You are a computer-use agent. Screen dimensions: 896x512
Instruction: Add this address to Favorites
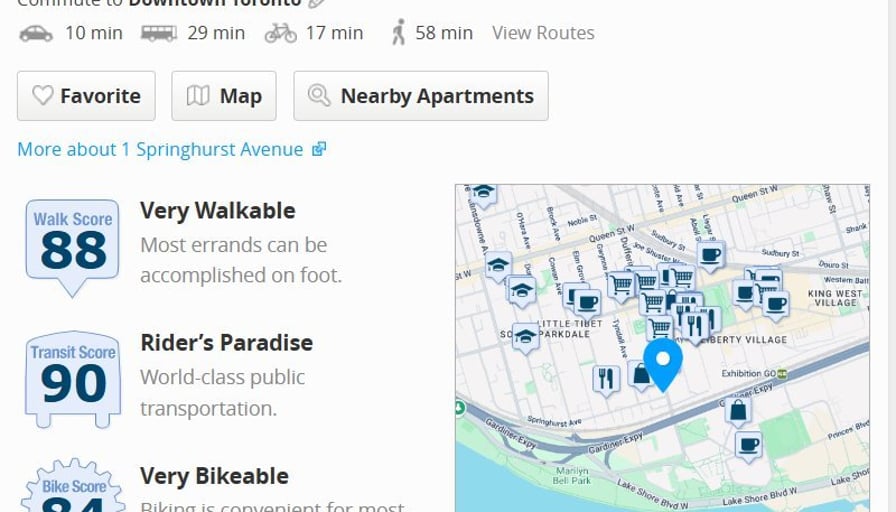point(86,96)
